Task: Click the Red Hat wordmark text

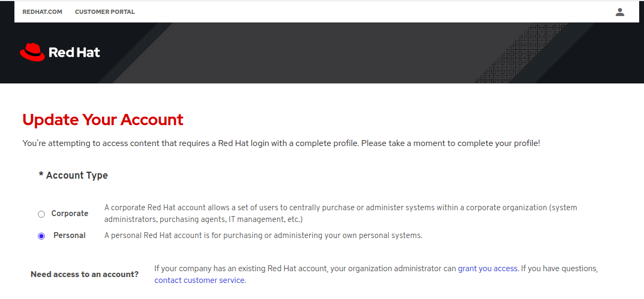Action: [74, 52]
